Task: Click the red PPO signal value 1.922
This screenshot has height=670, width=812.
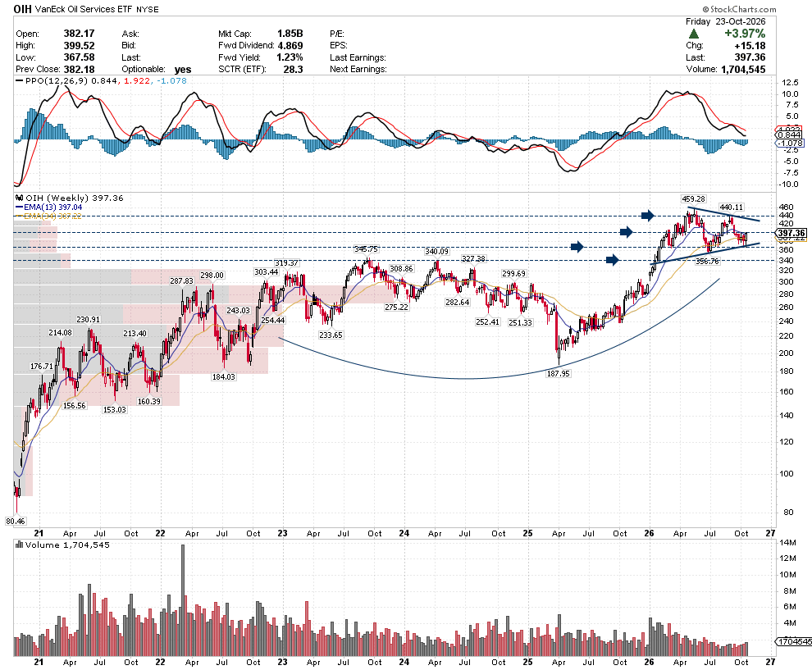Action: pyautogui.click(x=137, y=80)
